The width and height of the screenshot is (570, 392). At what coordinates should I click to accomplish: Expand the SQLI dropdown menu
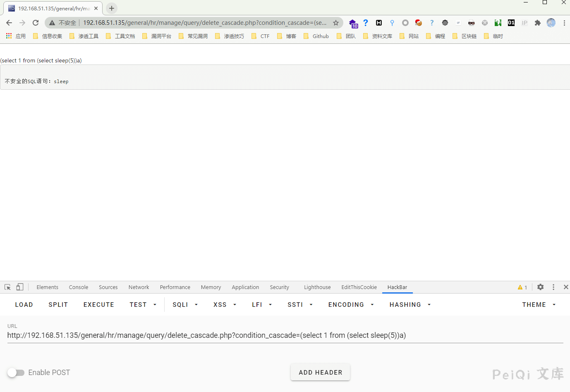coord(185,305)
